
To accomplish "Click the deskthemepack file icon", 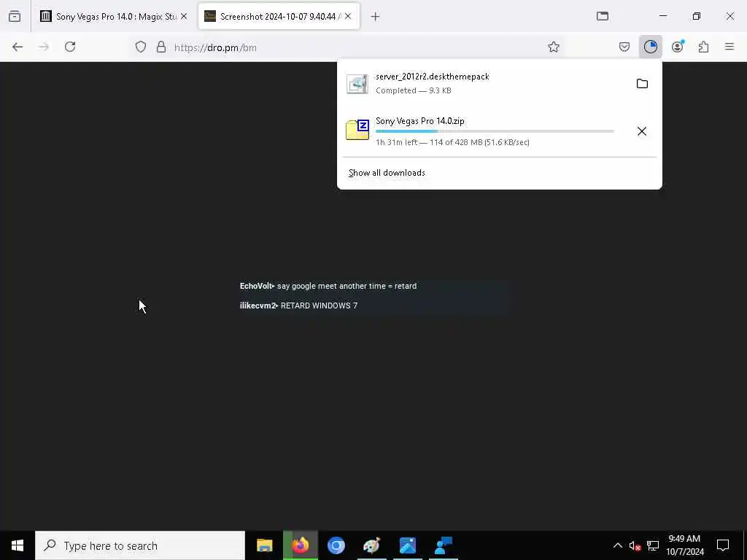I will [357, 84].
